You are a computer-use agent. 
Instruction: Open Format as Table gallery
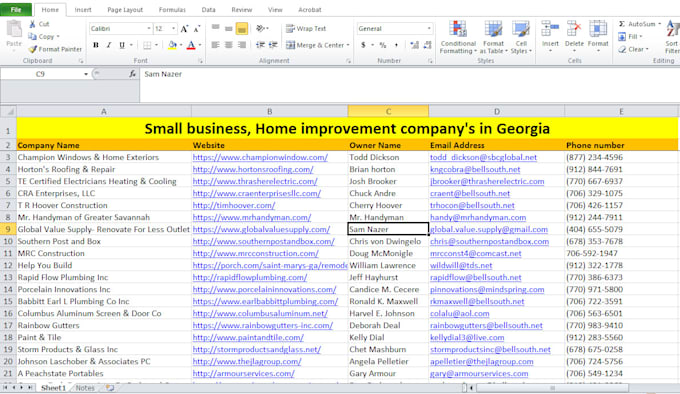pos(494,37)
